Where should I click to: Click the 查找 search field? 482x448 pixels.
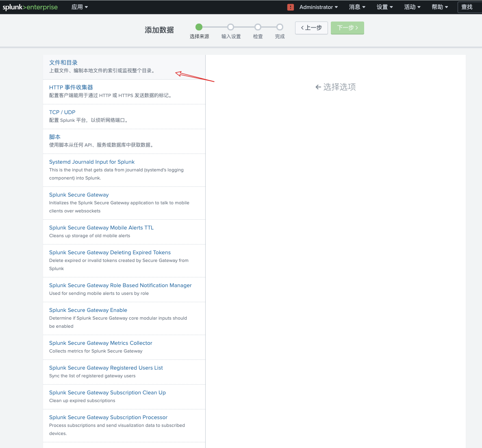[470, 7]
